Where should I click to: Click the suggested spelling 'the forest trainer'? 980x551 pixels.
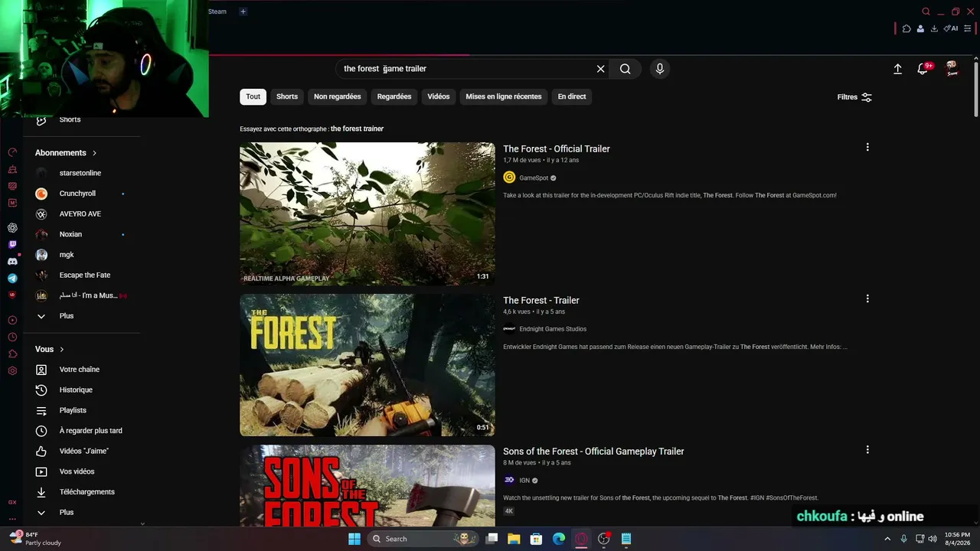[357, 129]
